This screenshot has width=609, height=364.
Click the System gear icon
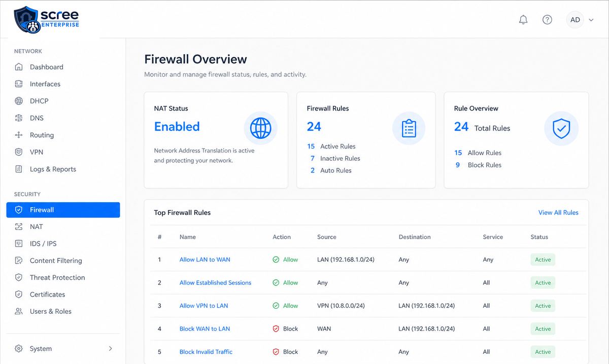pyautogui.click(x=19, y=349)
